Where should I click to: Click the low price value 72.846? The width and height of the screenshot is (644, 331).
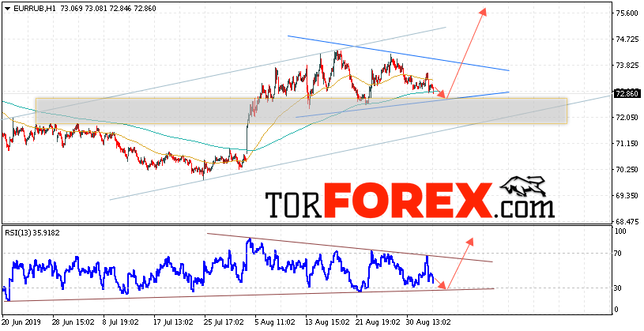tap(122, 8)
